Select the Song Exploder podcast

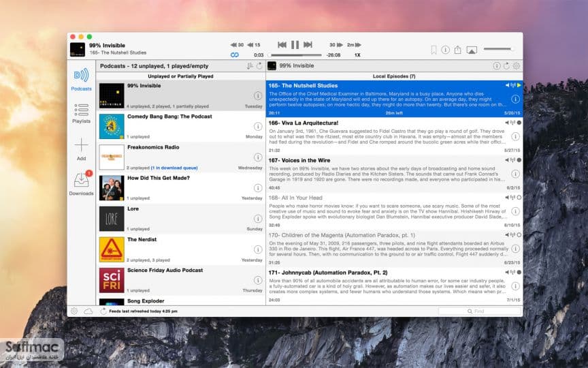click(x=180, y=301)
